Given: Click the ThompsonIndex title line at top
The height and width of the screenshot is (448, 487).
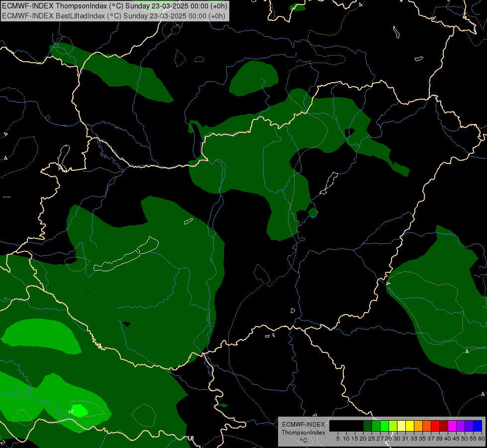Looking at the screenshot, I should (x=114, y=6).
